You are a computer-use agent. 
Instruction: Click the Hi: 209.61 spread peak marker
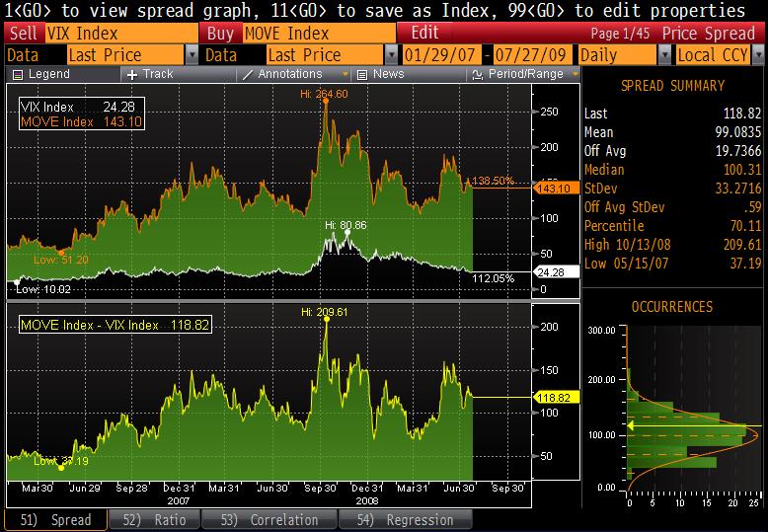click(x=327, y=320)
